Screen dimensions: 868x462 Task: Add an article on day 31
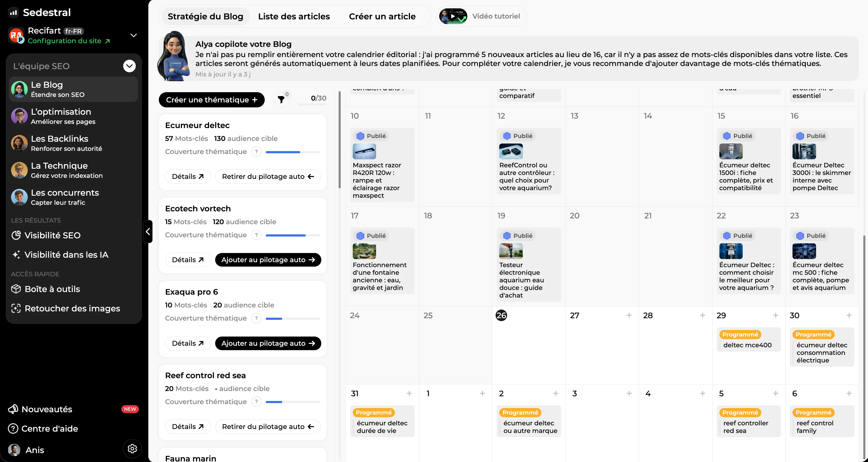coord(409,394)
